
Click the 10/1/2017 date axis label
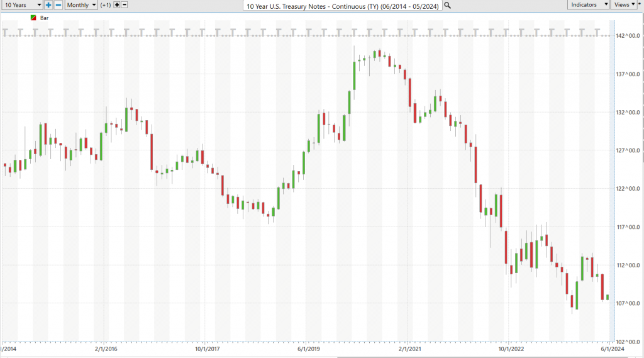click(x=208, y=349)
